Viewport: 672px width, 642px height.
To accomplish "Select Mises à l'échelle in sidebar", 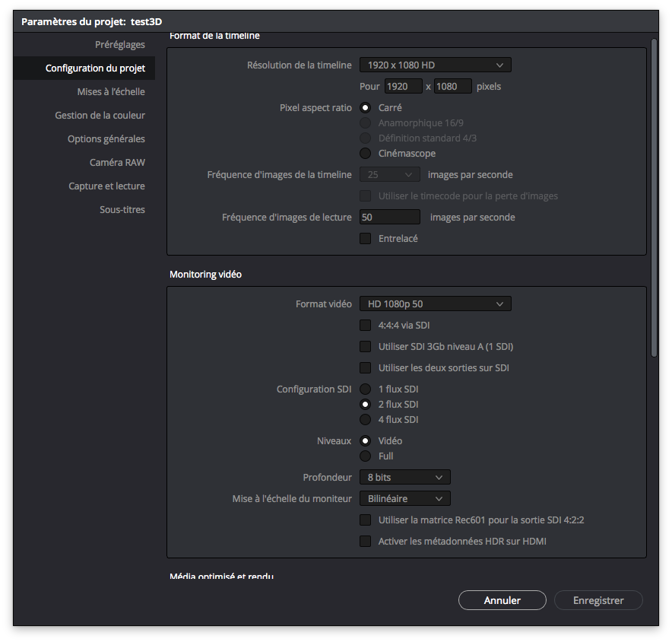I will tap(111, 91).
